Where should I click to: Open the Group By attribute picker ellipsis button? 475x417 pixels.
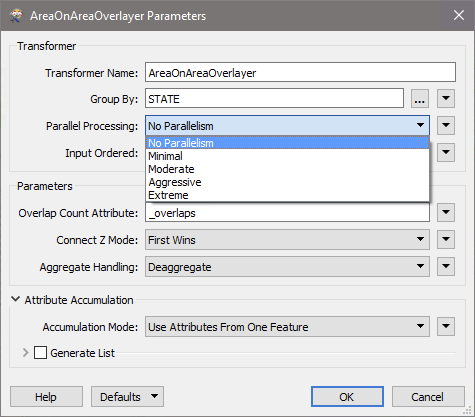pos(420,99)
